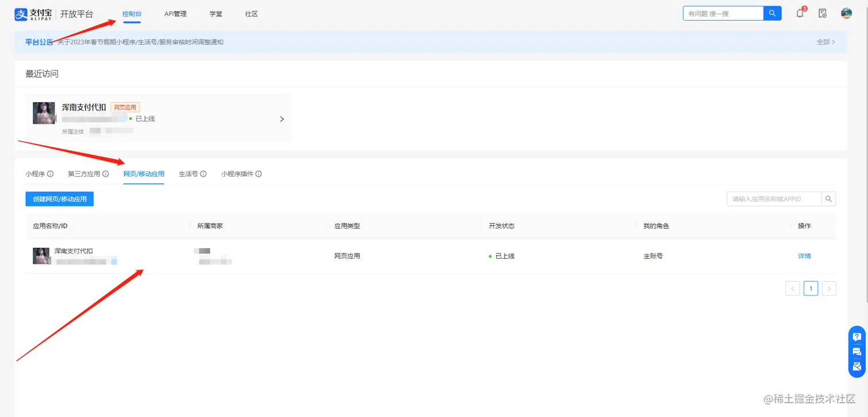
Task: Select page 1 in pagination
Action: pyautogui.click(x=811, y=289)
